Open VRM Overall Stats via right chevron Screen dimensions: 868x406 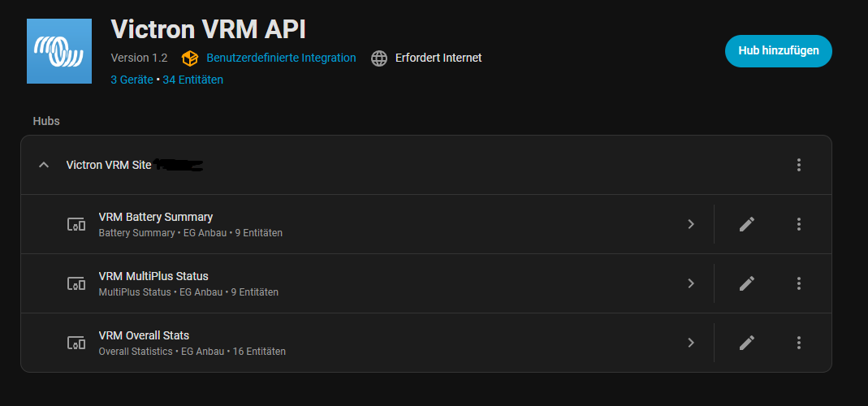click(x=691, y=343)
